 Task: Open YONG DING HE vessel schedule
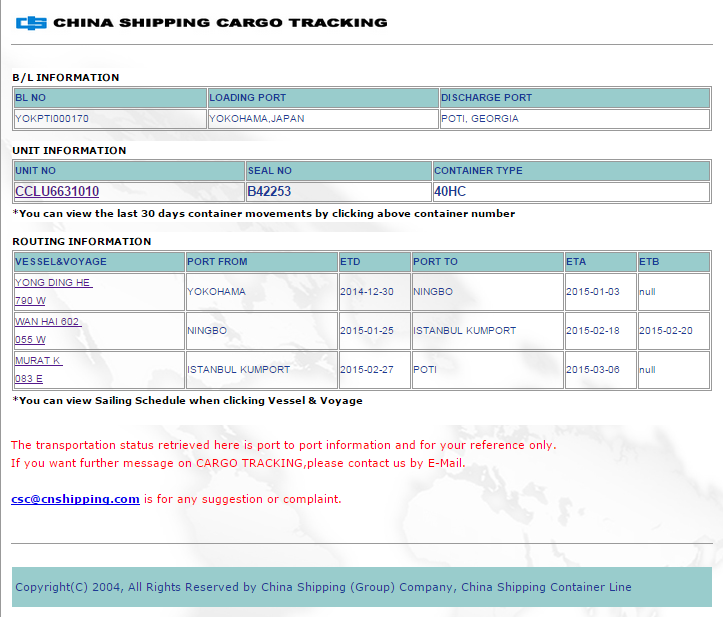tap(53, 283)
